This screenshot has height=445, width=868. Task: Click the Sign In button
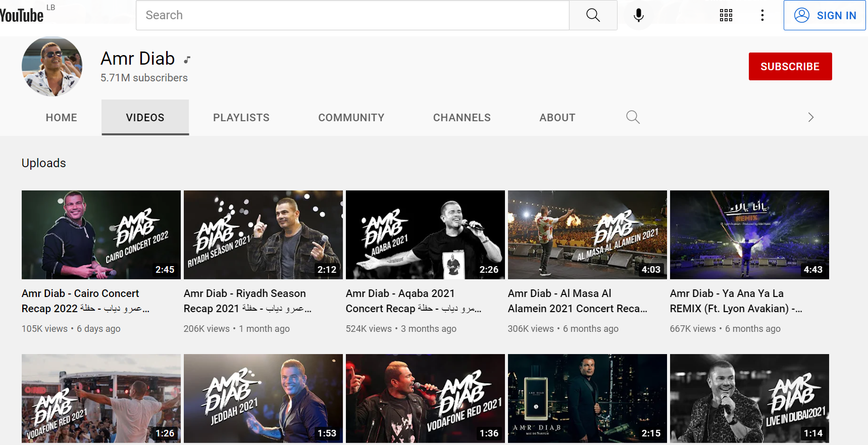click(x=824, y=15)
